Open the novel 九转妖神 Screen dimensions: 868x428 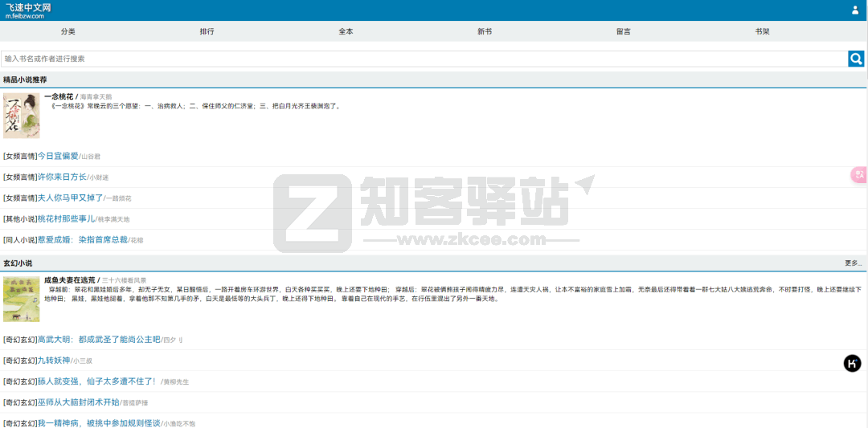54,361
